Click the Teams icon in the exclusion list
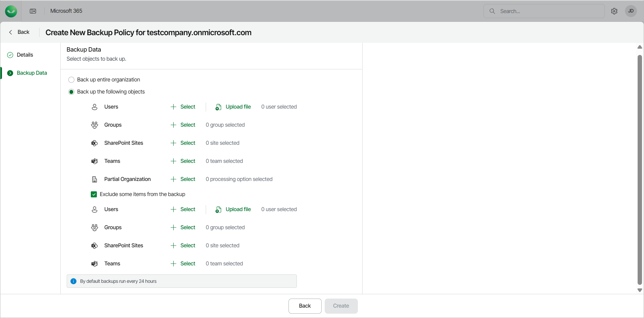The image size is (644, 318). pyautogui.click(x=94, y=264)
